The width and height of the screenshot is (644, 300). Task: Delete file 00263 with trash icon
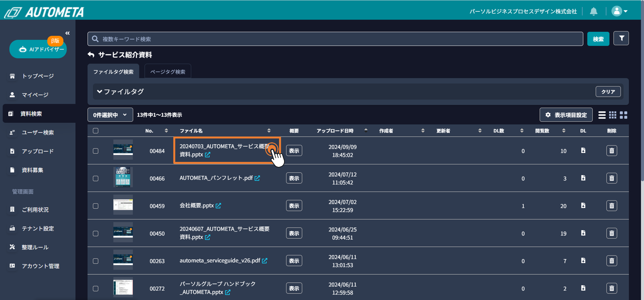coord(612,261)
